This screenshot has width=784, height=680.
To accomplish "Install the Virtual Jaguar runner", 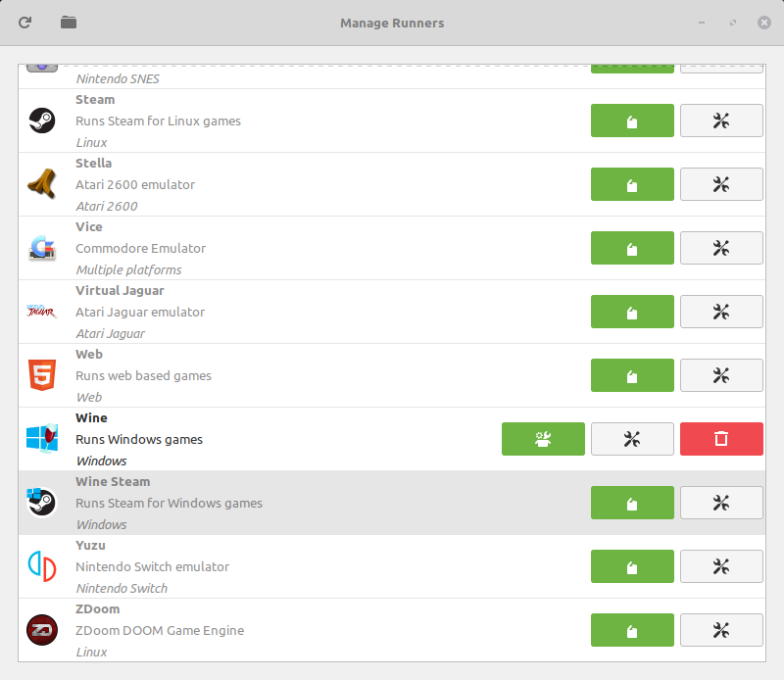I will [x=632, y=312].
